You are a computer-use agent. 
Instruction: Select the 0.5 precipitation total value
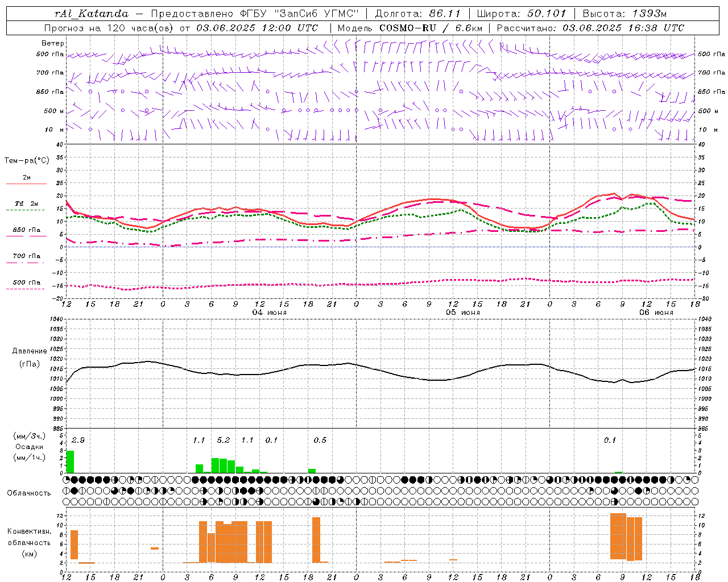(x=320, y=440)
